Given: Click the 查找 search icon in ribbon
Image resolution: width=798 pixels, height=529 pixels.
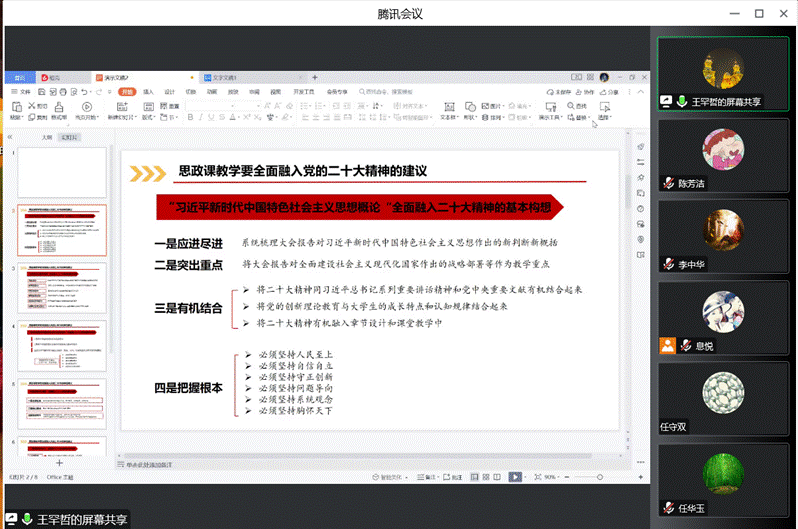Looking at the screenshot, I should click(572, 105).
